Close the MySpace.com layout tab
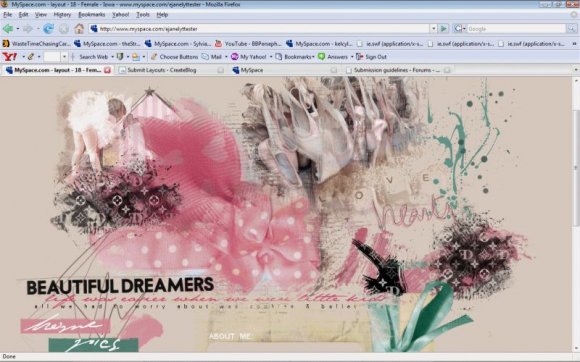Screen dimensions: 580x362 (x=107, y=70)
